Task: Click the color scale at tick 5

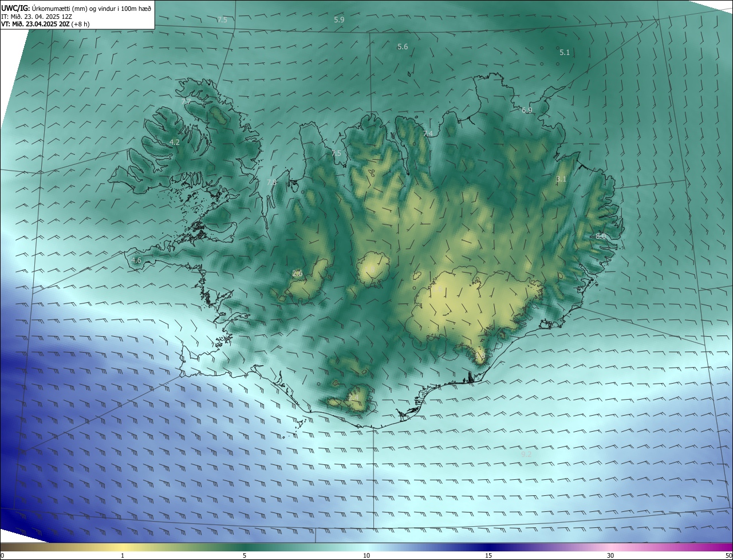Action: pyautogui.click(x=245, y=555)
